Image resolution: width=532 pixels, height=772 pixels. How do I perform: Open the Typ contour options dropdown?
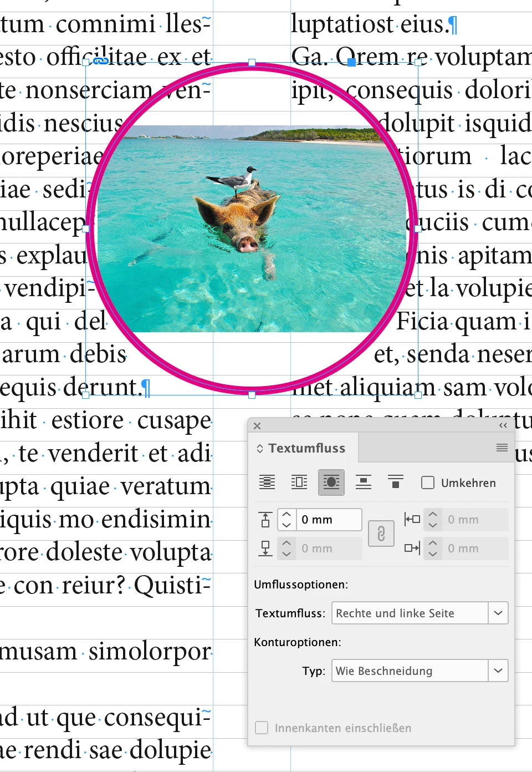[x=420, y=671]
